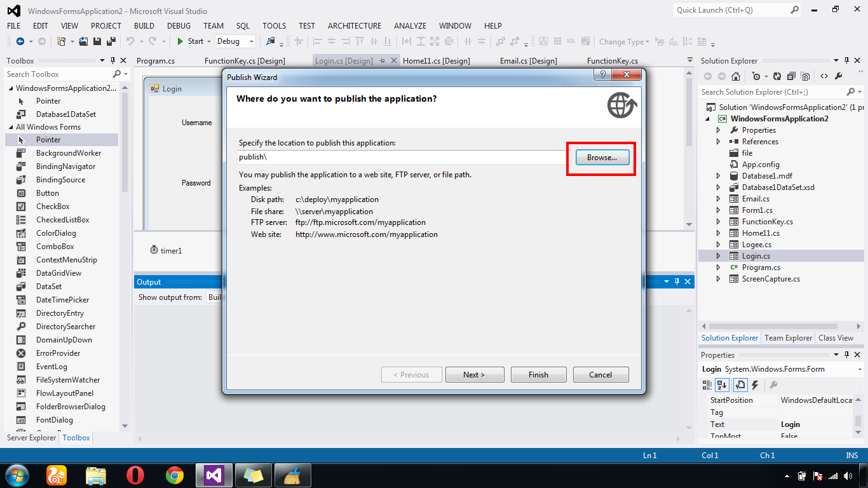Select ScreenCapture.cs in Solution Explorer

tap(771, 279)
